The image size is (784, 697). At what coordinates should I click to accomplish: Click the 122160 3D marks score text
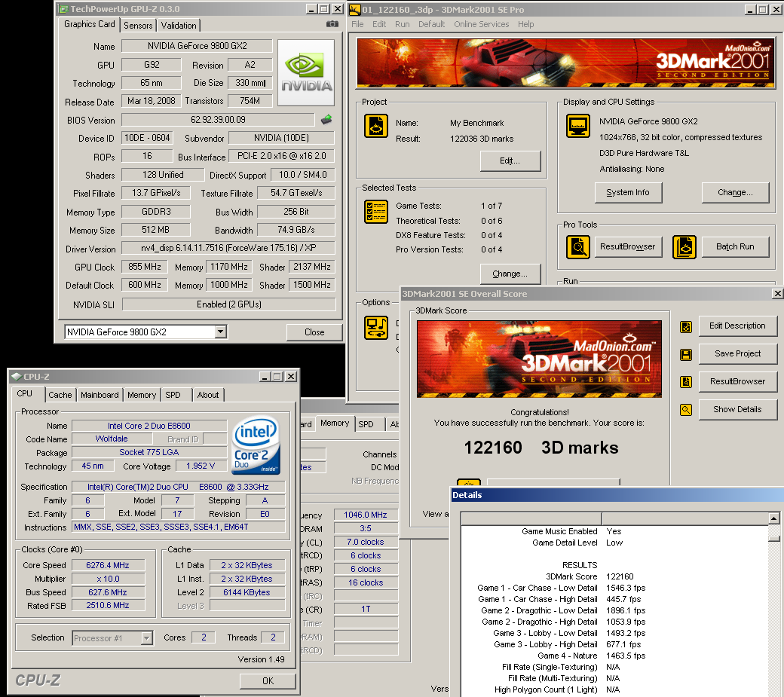tap(541, 448)
